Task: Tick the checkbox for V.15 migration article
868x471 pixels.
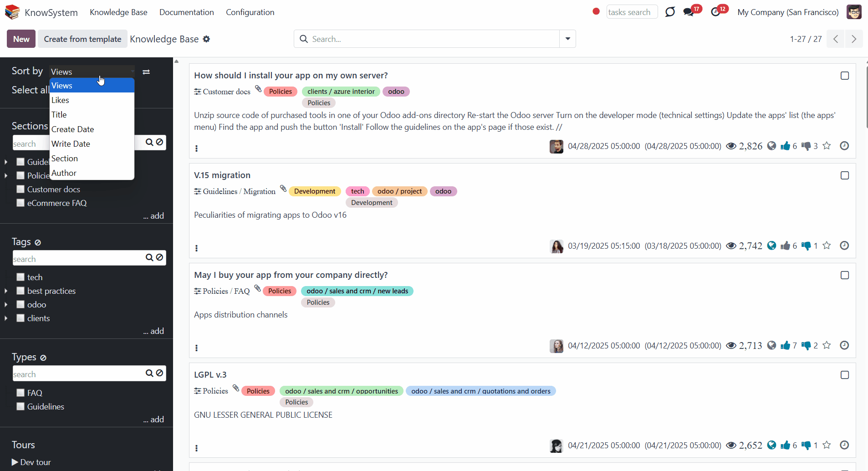Action: point(844,176)
